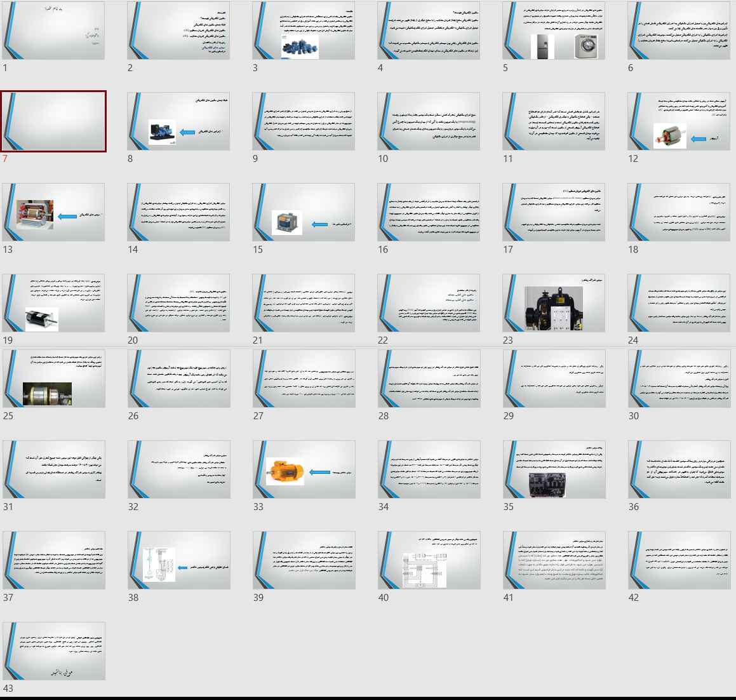Click the final slide 43 thumbnail
Screen dimensions: 736x700
pos(53,651)
